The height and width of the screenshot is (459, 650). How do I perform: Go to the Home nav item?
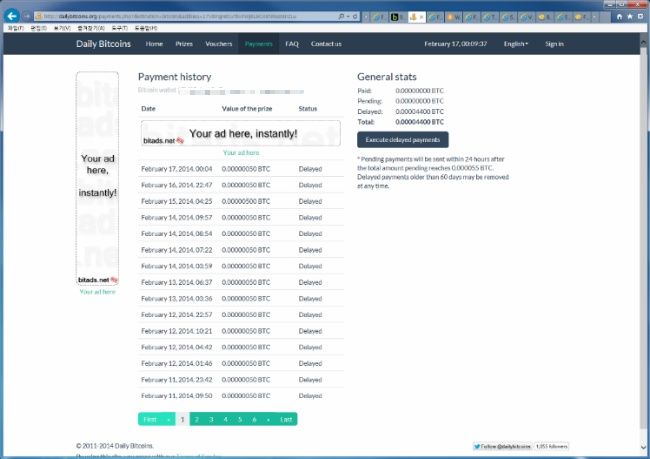click(154, 44)
